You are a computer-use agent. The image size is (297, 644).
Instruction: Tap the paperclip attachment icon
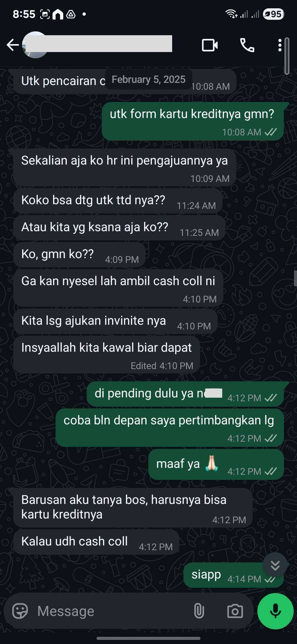(199, 611)
